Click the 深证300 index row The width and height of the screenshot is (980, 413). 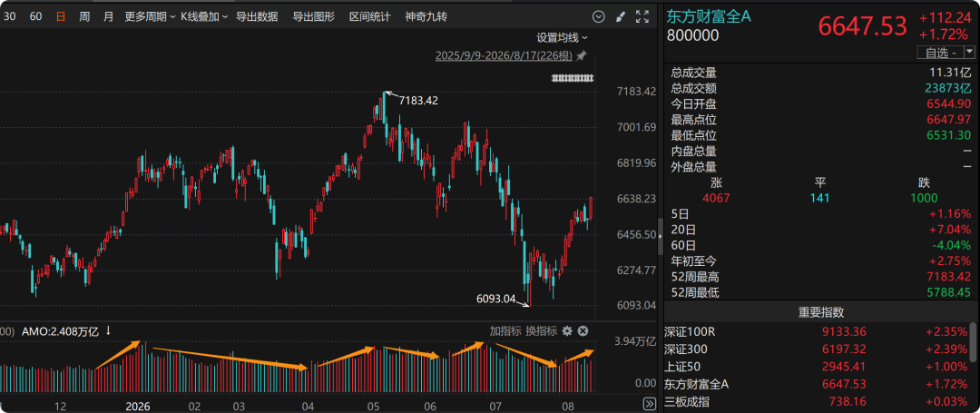tap(818, 349)
